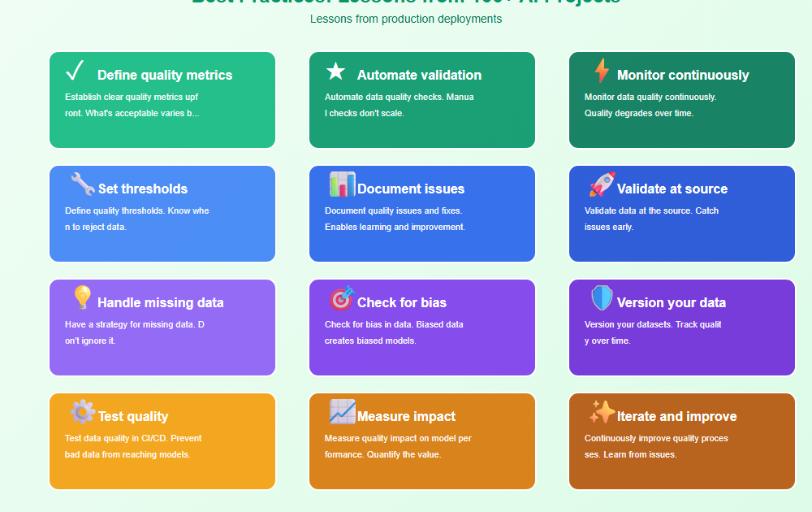Click the rocket icon beside Validate at source
Viewport: 812px width, 512px height.
click(x=602, y=184)
